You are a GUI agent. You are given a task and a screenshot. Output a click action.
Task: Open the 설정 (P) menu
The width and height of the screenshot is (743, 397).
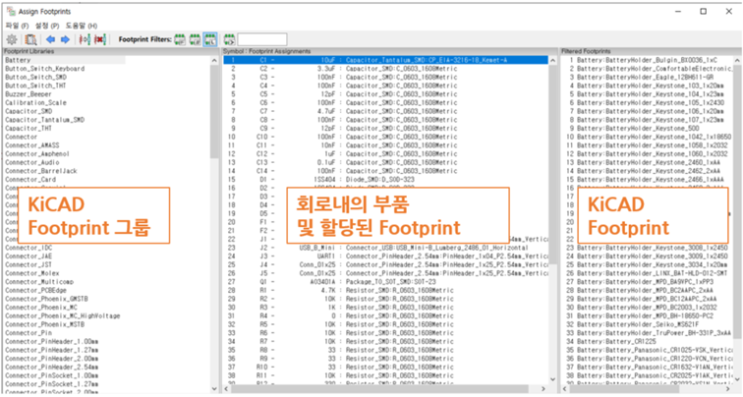[x=47, y=26]
